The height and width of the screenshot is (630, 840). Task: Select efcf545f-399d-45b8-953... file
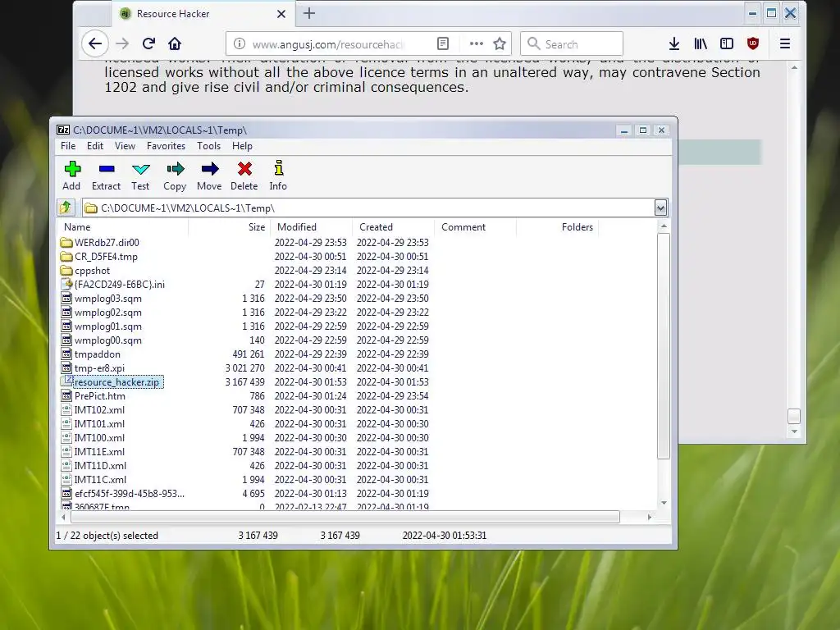coord(130,493)
